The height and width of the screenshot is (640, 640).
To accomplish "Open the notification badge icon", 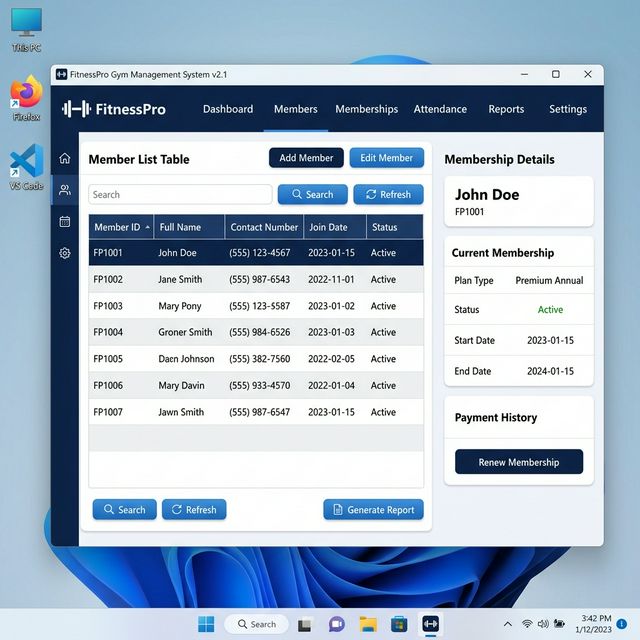I will 621,624.
